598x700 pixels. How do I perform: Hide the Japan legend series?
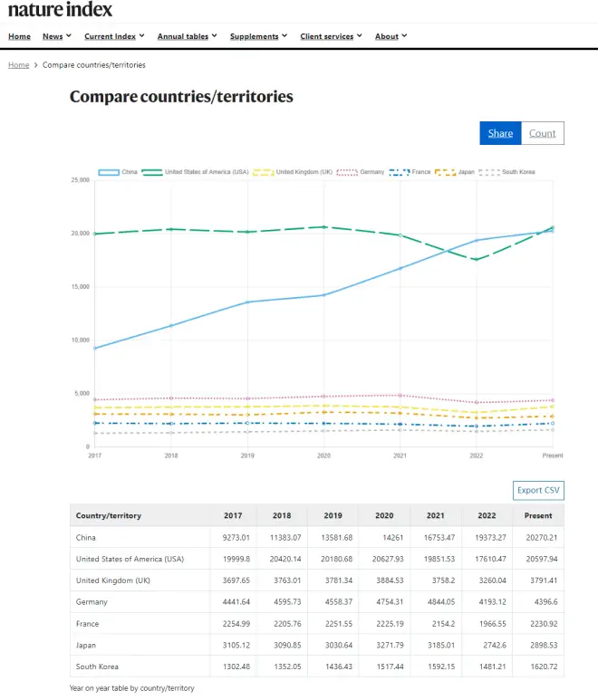pyautogui.click(x=445, y=172)
